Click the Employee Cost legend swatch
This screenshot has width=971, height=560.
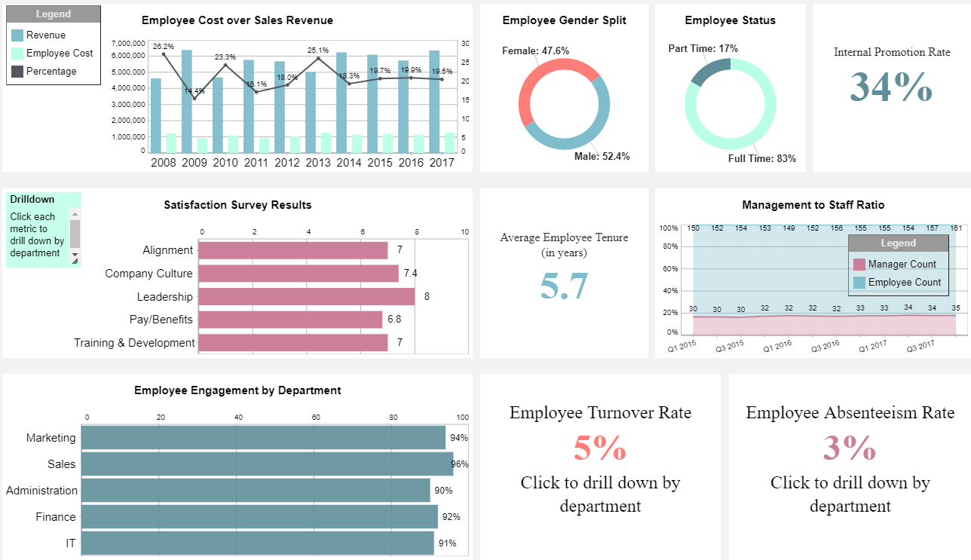point(17,54)
